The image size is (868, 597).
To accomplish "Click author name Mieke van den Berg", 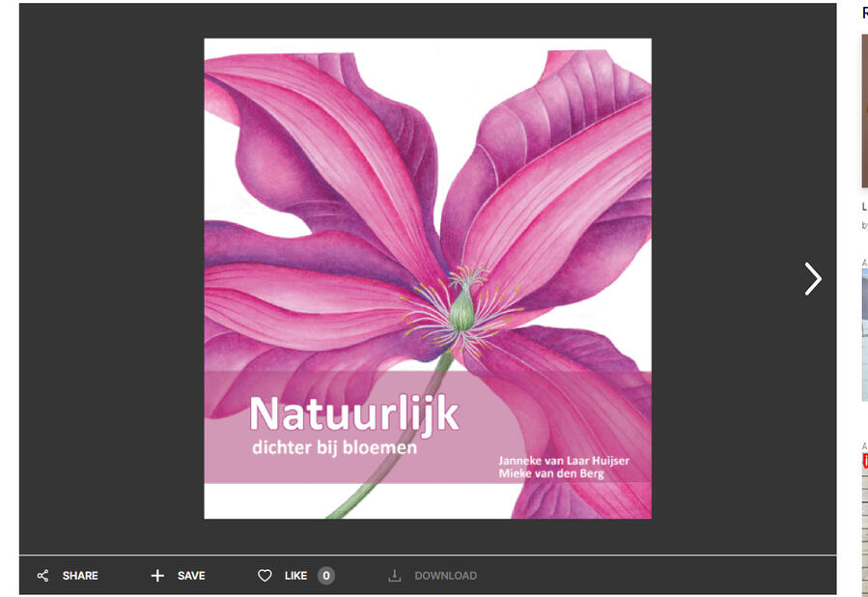I will 550,474.
